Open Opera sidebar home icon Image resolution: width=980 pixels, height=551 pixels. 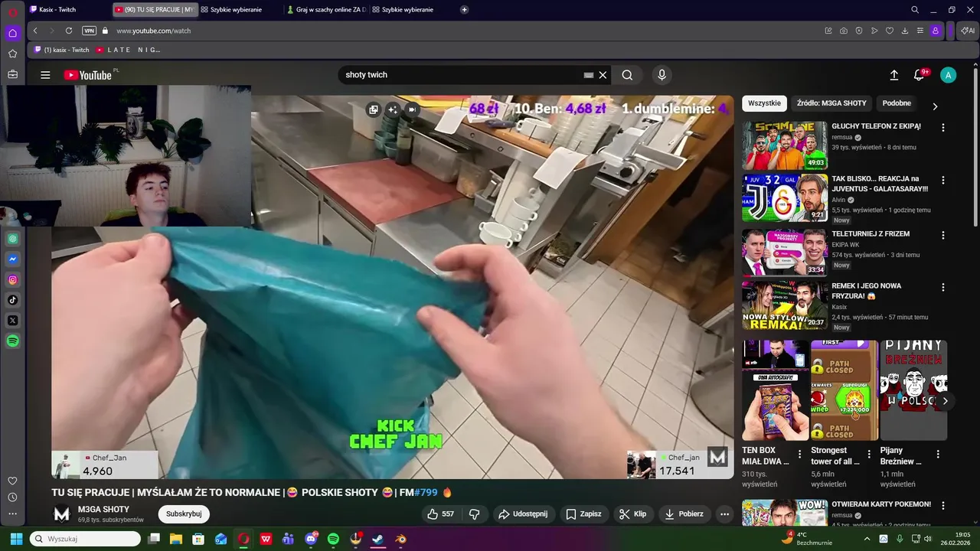pos(12,33)
